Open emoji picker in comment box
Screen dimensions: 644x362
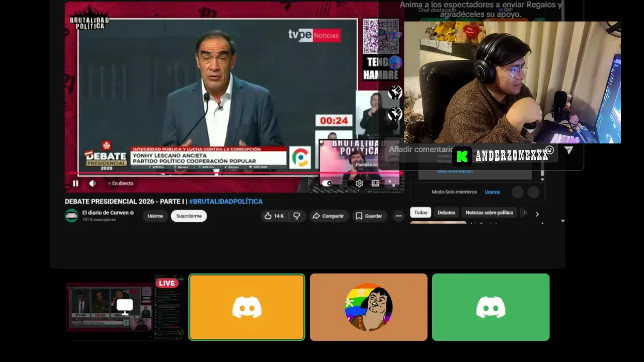[x=549, y=150]
